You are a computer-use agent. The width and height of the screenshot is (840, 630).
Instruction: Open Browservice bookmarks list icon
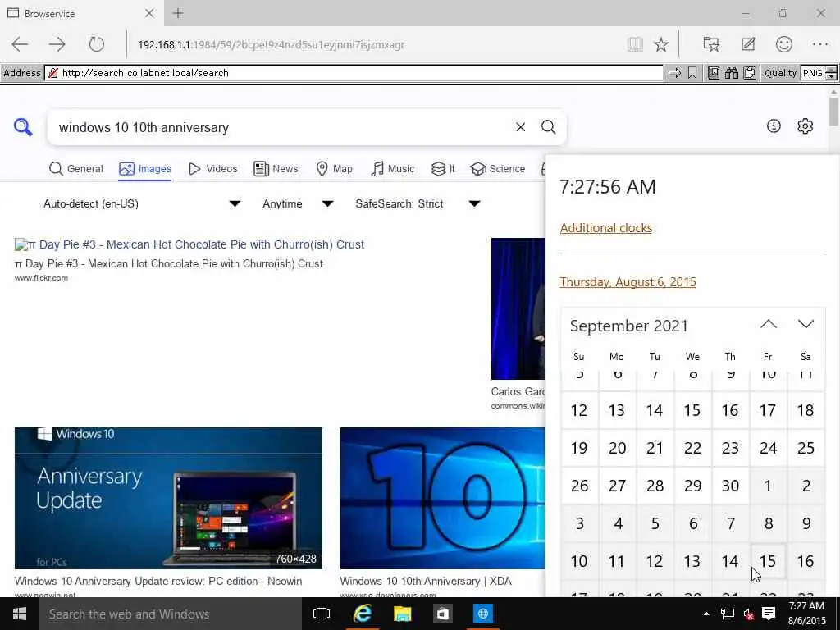click(x=714, y=73)
